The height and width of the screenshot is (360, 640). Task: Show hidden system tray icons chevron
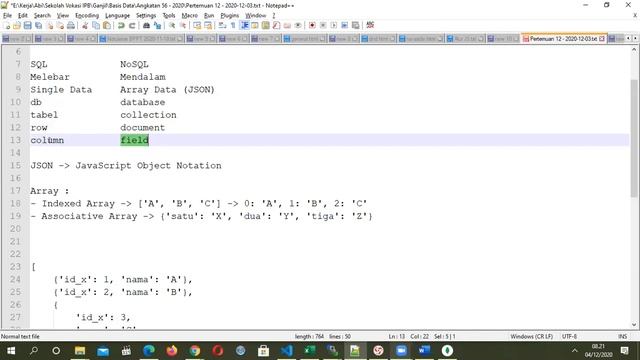coord(575,351)
